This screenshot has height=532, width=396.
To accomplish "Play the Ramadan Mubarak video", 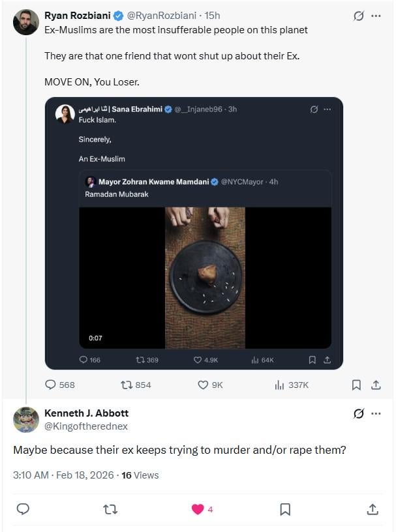I will (205, 278).
